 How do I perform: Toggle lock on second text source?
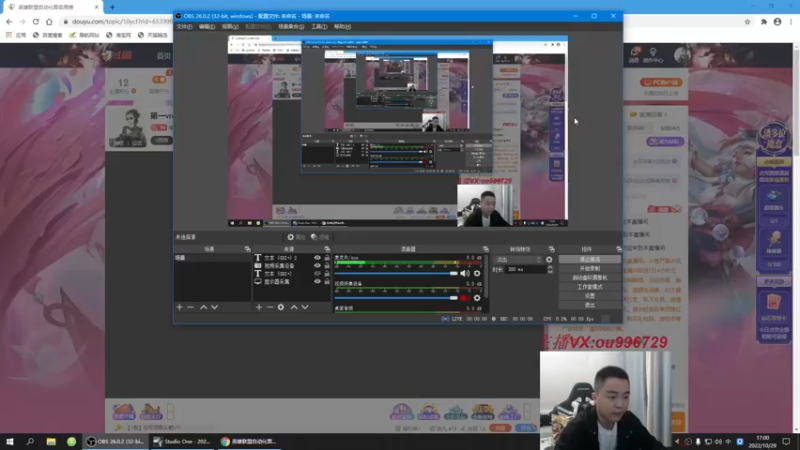327,273
